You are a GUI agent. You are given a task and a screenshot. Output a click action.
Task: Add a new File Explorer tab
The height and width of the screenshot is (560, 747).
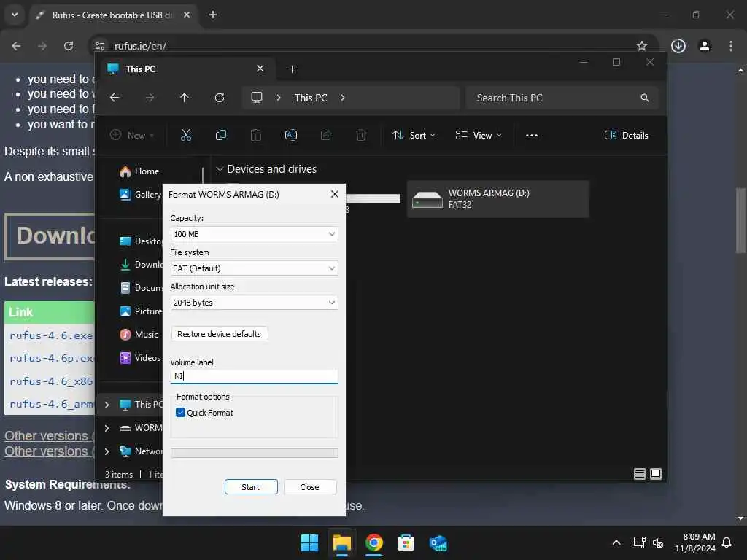293,69
